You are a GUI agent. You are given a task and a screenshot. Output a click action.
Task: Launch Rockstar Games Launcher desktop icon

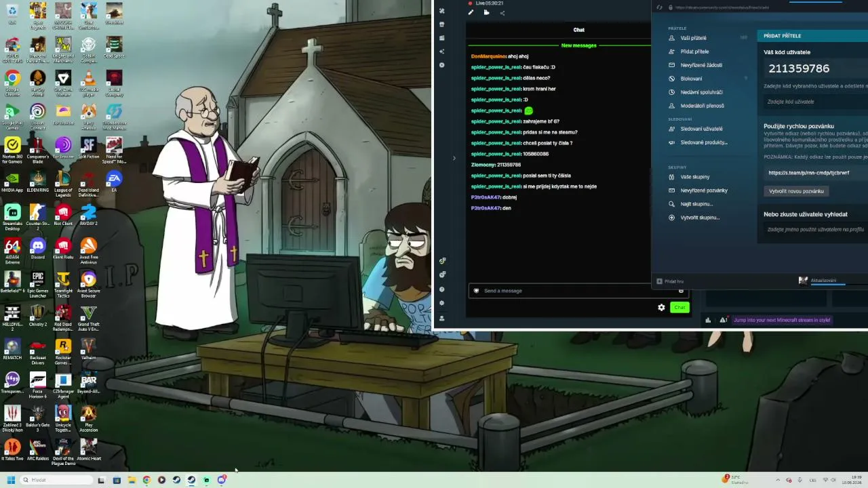[x=63, y=352]
